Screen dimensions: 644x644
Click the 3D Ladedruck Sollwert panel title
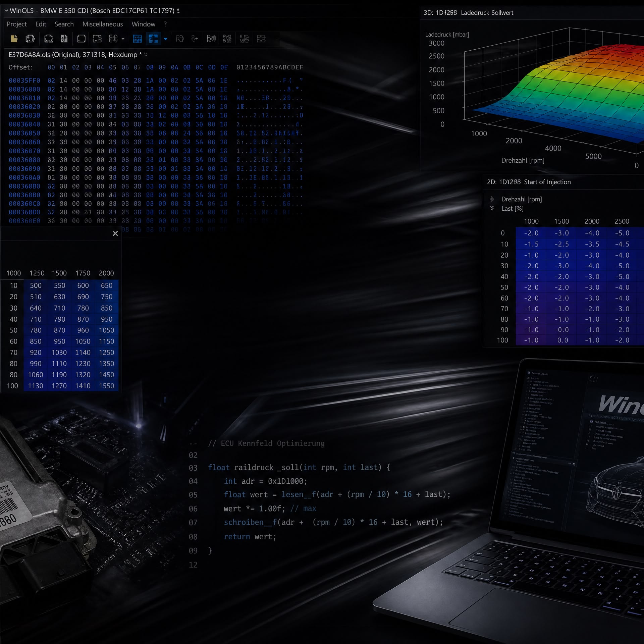[469, 13]
